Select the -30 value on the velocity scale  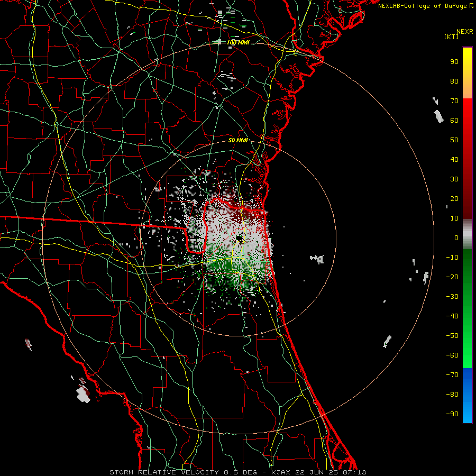click(x=452, y=297)
